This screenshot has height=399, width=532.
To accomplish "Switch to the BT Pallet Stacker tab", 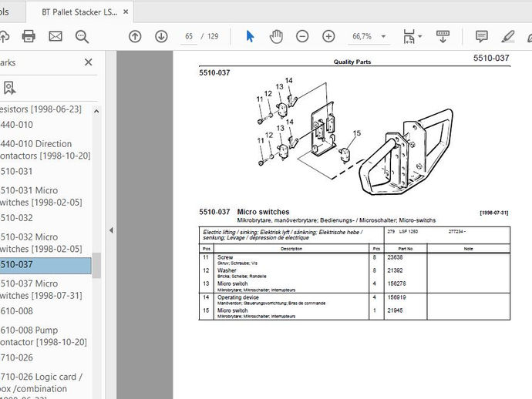I will pyautogui.click(x=79, y=12).
